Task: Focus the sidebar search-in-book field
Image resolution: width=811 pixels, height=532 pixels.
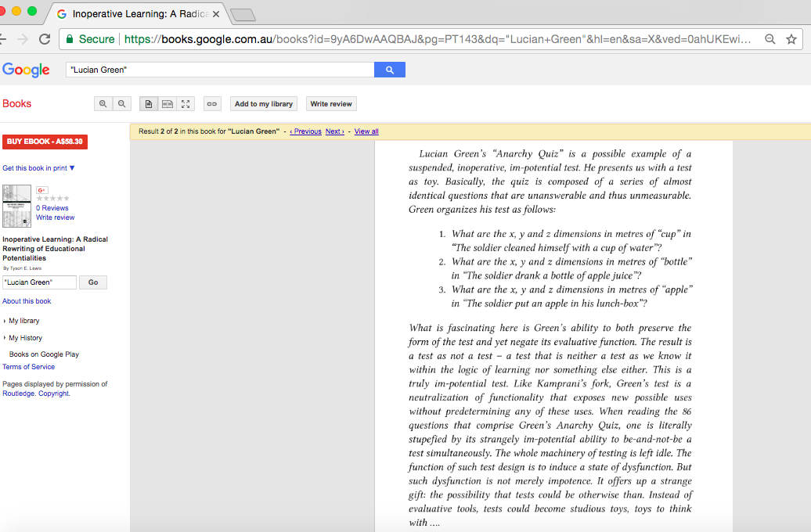Action: pyautogui.click(x=39, y=282)
